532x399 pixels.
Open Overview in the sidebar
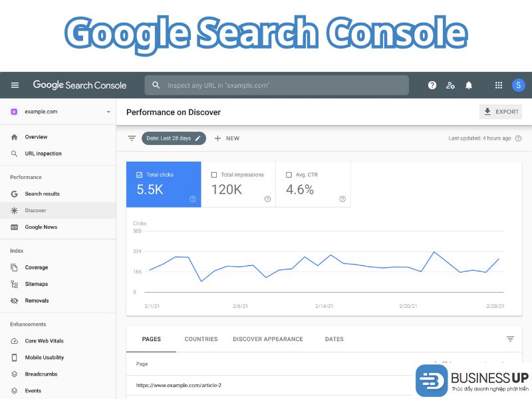click(x=58, y=137)
